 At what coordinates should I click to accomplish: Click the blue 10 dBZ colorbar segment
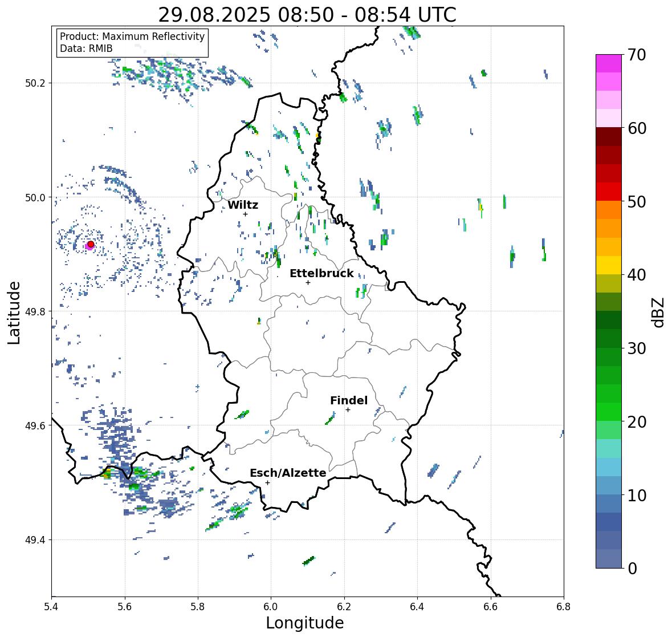click(x=609, y=504)
